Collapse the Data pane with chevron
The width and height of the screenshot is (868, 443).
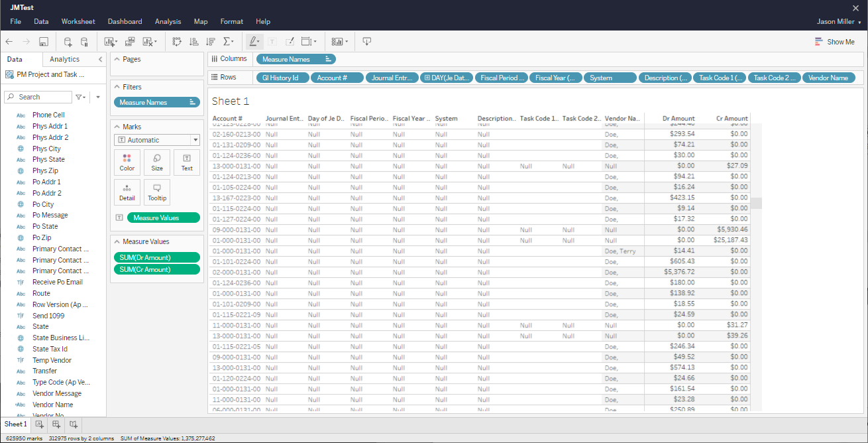100,59
